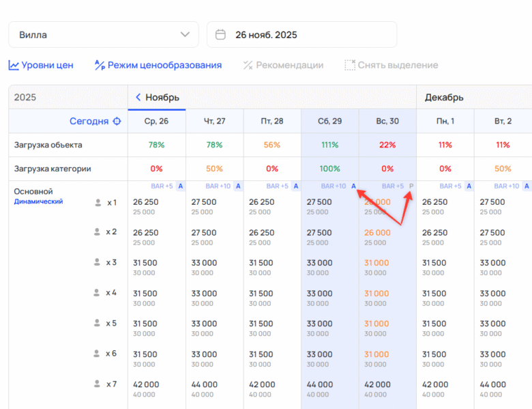The height and width of the screenshot is (409, 532).
Task: Click the person icon for x7 occupancy
Action: click(x=98, y=384)
